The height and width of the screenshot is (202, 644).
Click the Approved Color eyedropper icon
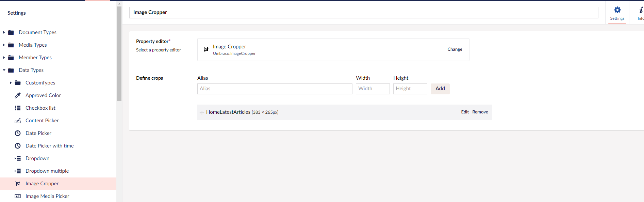tap(18, 95)
